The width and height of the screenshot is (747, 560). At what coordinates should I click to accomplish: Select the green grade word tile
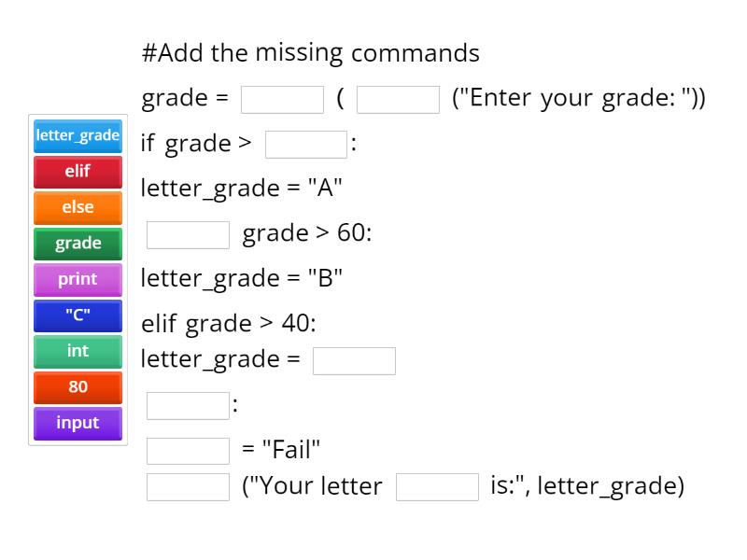pyautogui.click(x=78, y=244)
